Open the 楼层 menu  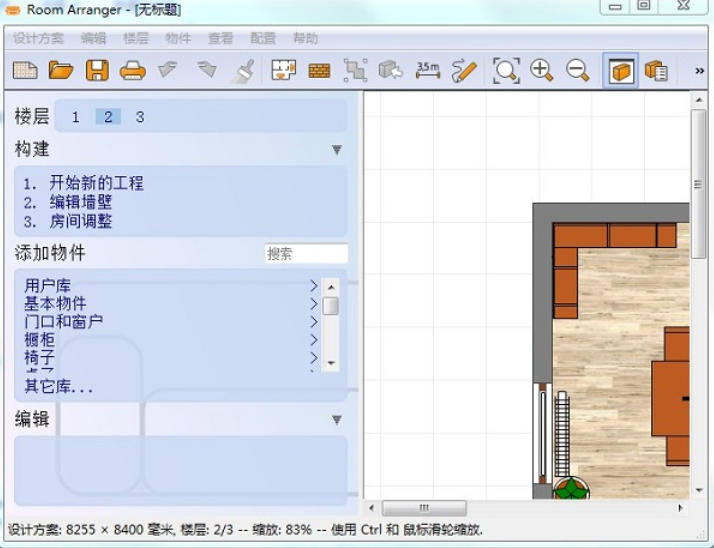(136, 38)
